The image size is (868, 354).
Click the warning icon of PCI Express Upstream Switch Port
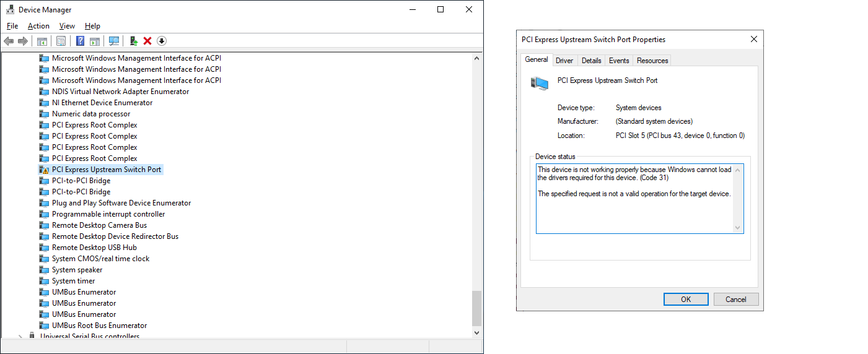click(x=44, y=170)
